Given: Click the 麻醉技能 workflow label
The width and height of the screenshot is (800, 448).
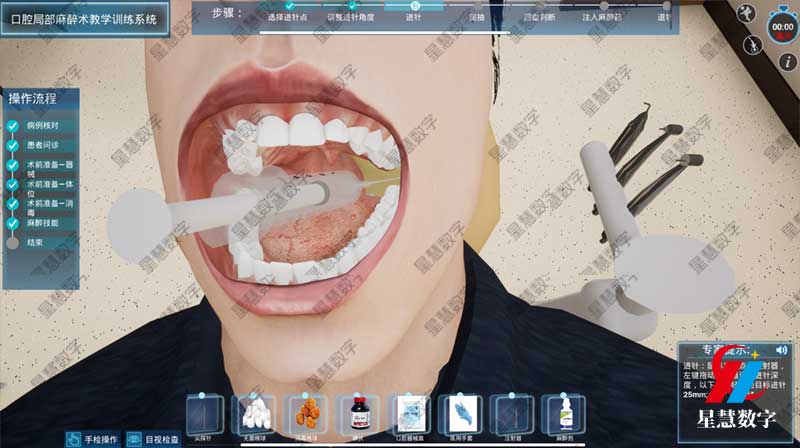Looking at the screenshot, I should 43,223.
